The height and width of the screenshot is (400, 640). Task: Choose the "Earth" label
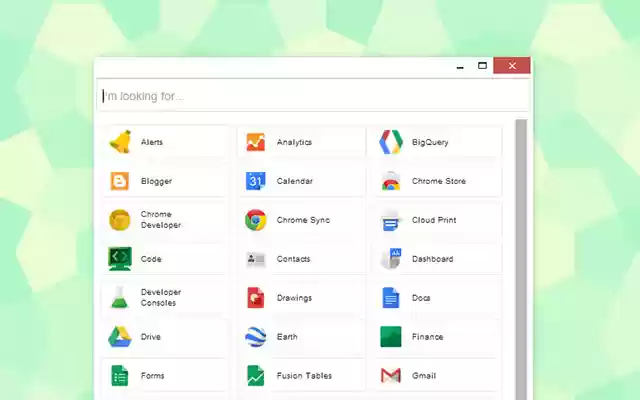[287, 337]
